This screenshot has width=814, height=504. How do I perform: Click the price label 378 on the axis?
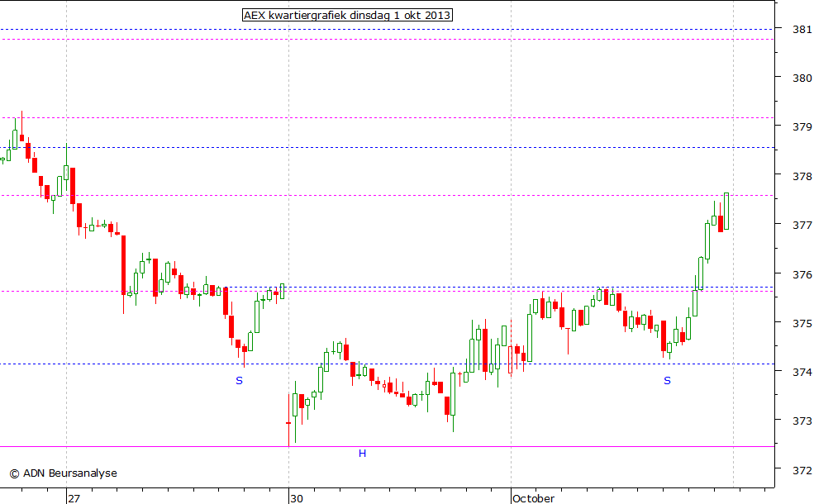point(802,177)
